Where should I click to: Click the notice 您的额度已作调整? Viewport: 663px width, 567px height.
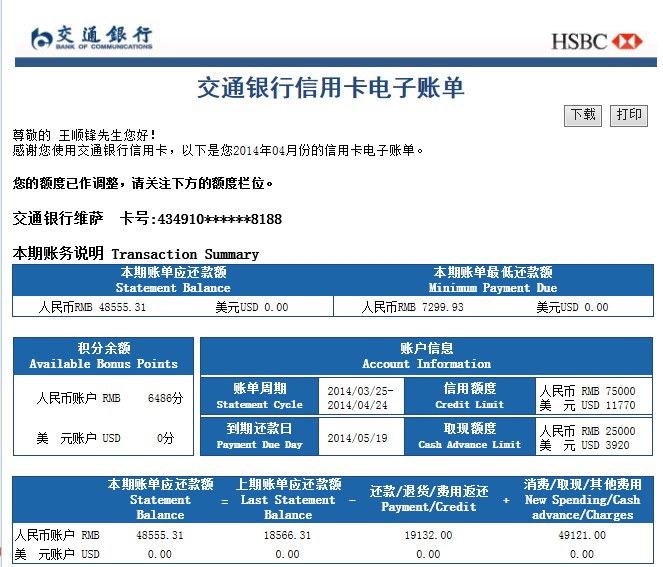(142, 184)
